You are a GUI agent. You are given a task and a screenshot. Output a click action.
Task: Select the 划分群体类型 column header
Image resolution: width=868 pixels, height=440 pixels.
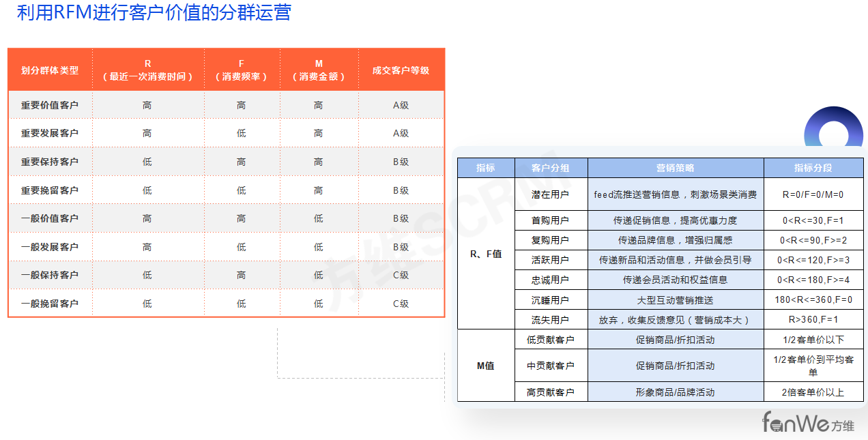(x=50, y=70)
